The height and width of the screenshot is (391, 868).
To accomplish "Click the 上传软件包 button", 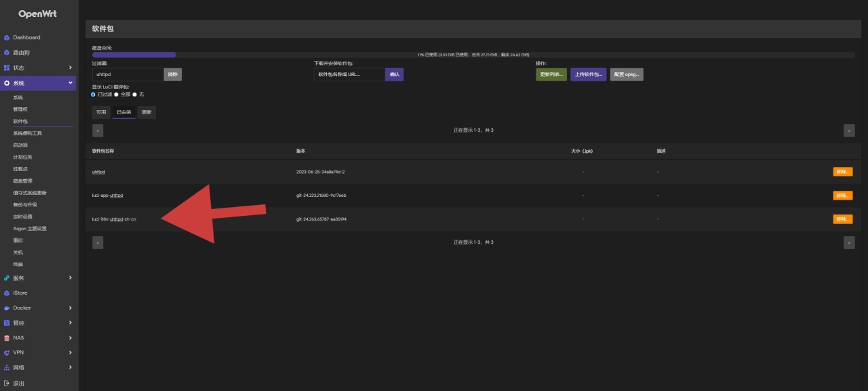I will pos(589,75).
